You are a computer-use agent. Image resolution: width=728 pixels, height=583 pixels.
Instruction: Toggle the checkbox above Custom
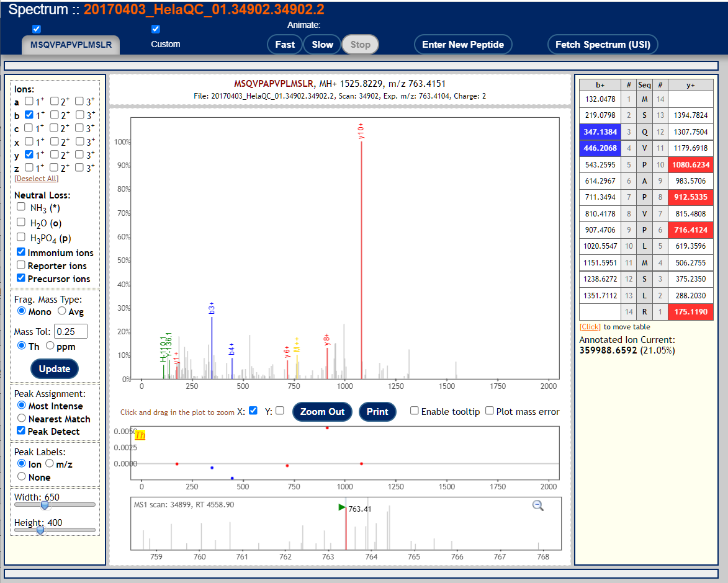click(x=156, y=29)
